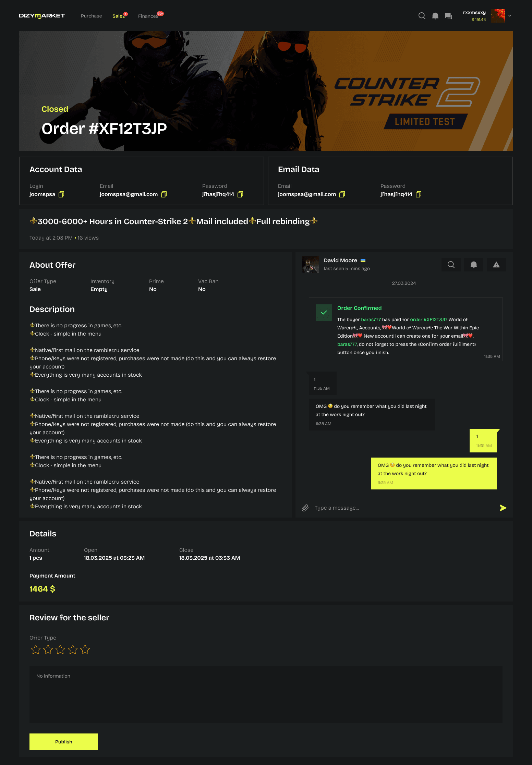The width and height of the screenshot is (532, 765).
Task: Click the received message about work night out
Action: 372,414
